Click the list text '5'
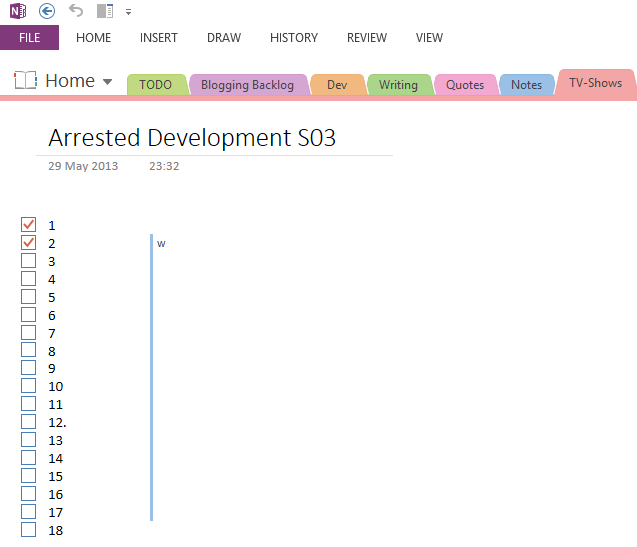The width and height of the screenshot is (637, 547). click(x=52, y=297)
